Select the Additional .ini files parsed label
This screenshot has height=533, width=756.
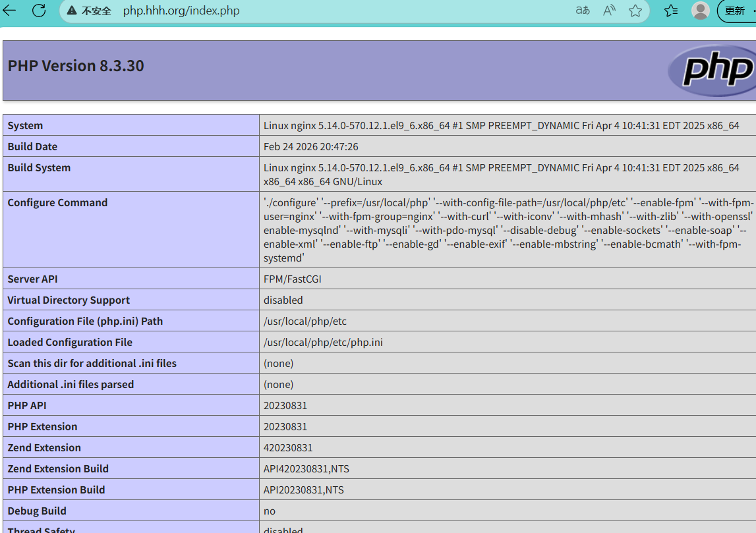tap(71, 385)
